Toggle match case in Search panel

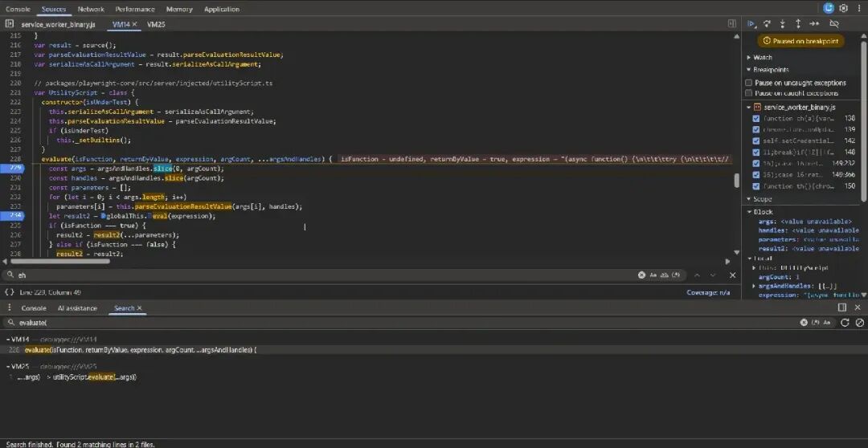point(827,323)
